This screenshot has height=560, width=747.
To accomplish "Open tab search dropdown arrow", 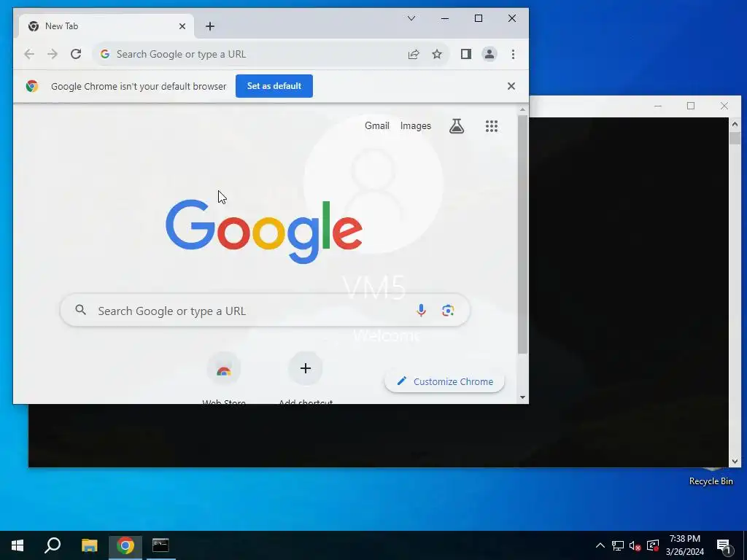I will (x=411, y=18).
